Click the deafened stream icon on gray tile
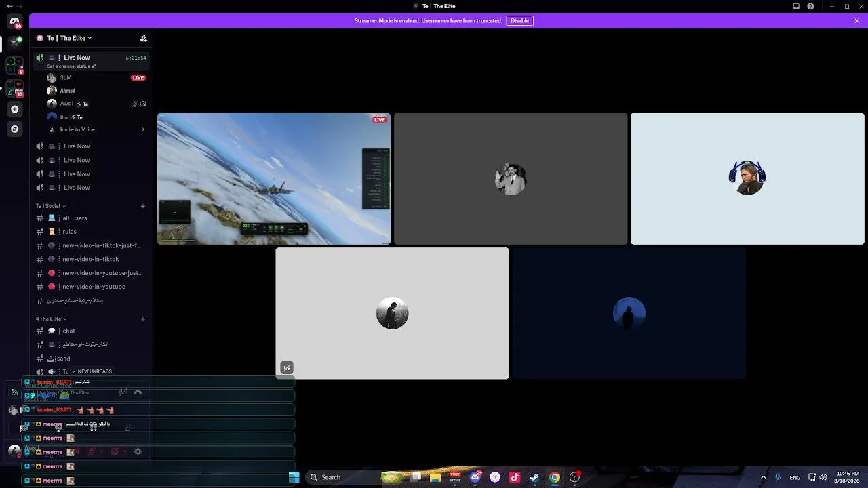Image resolution: width=868 pixels, height=488 pixels. (287, 367)
